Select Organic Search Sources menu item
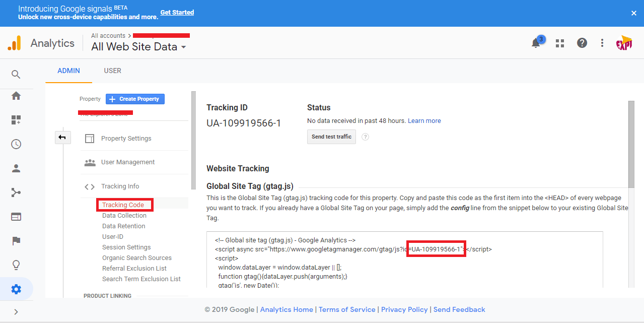Image resolution: width=644 pixels, height=324 pixels. (137, 258)
